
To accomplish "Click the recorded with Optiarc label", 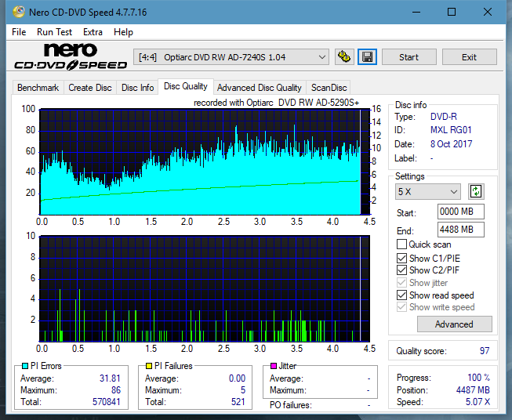I will (x=276, y=103).
